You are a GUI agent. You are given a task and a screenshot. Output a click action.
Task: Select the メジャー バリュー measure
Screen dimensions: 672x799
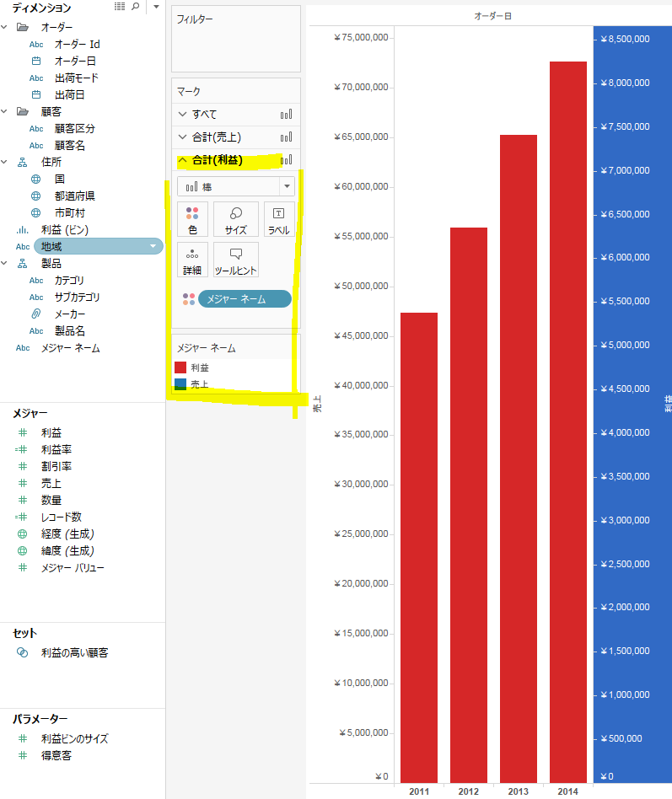click(73, 568)
